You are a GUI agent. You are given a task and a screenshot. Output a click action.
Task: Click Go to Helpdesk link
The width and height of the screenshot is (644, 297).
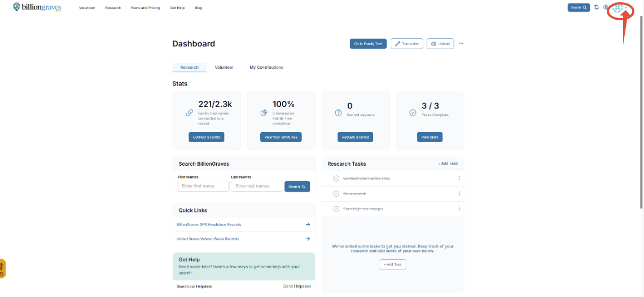pos(297,286)
